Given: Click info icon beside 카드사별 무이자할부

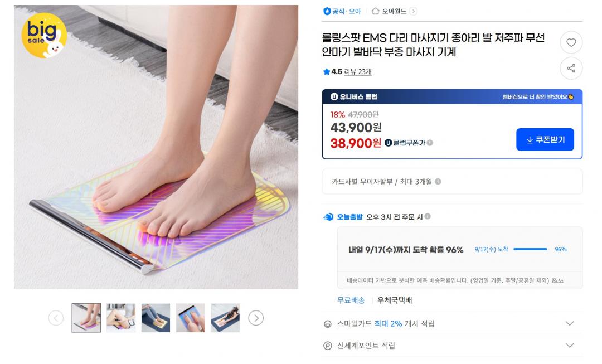Looking at the screenshot, I should coord(438,182).
